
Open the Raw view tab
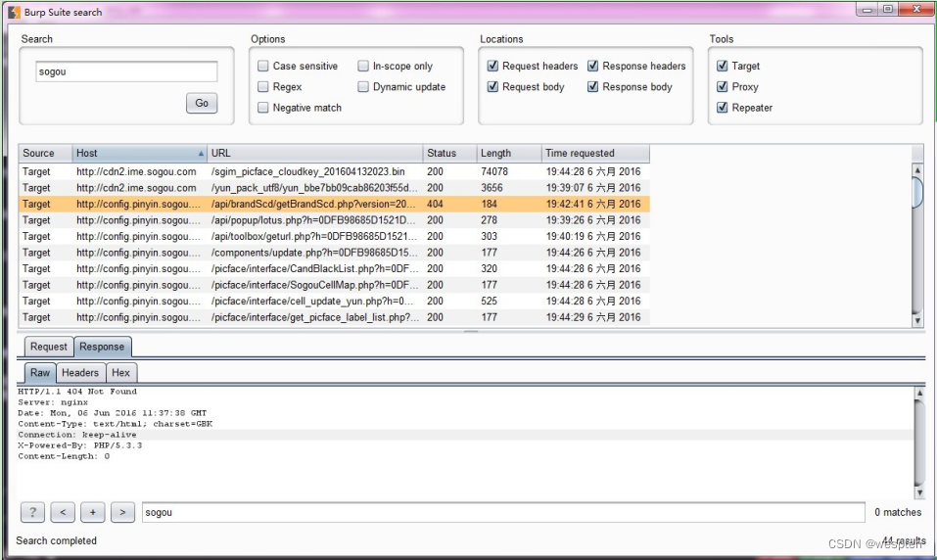40,373
